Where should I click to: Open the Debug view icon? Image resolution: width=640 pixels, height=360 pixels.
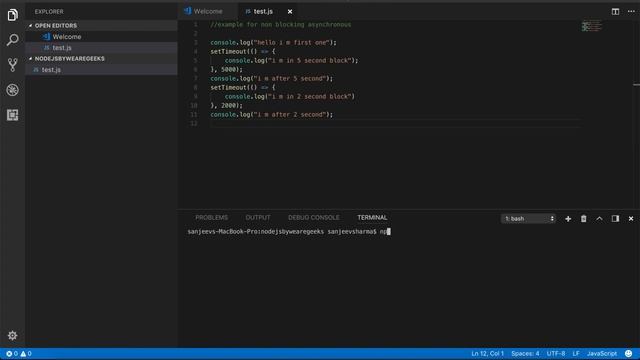(x=12, y=90)
